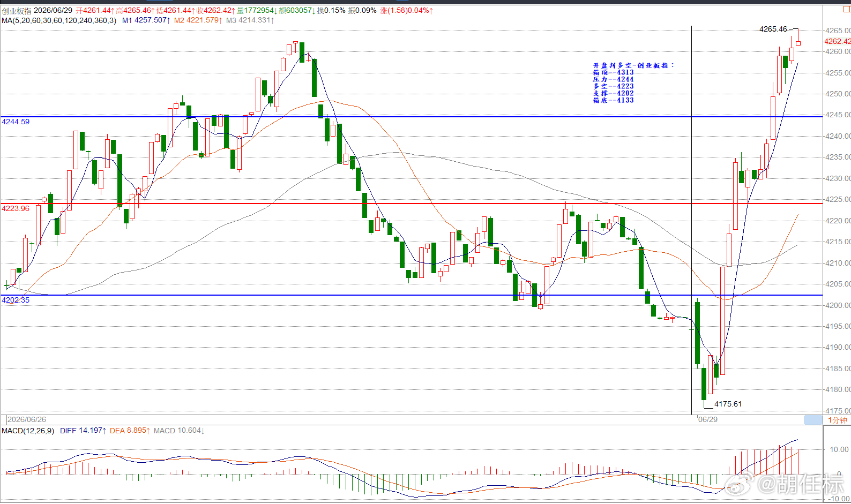Open the MA(5,20,60,...) indicator parameters label
The height and width of the screenshot is (504, 851).
[x=59, y=20]
